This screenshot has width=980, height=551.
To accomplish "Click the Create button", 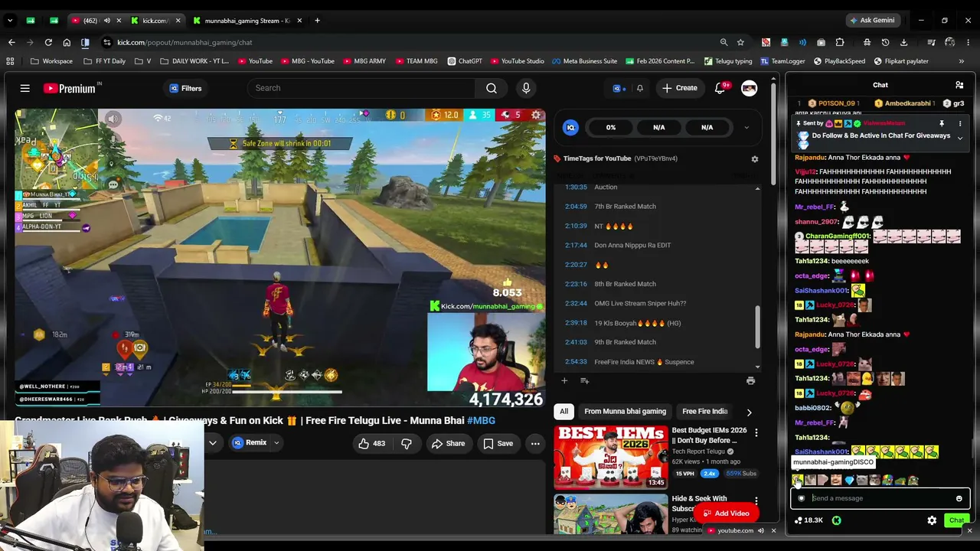I will tap(680, 88).
